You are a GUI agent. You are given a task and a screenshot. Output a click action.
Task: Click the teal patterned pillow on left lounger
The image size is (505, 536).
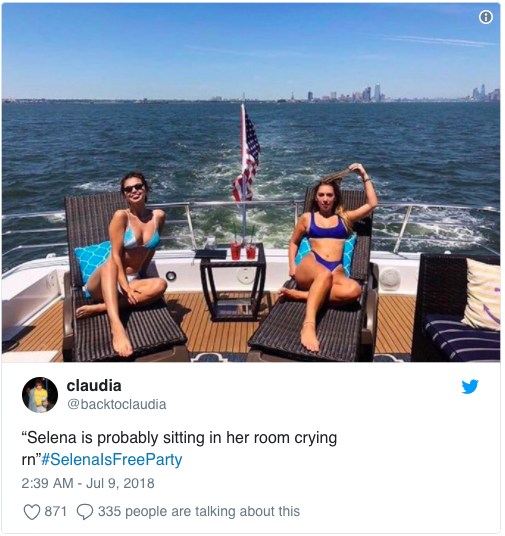(92, 262)
